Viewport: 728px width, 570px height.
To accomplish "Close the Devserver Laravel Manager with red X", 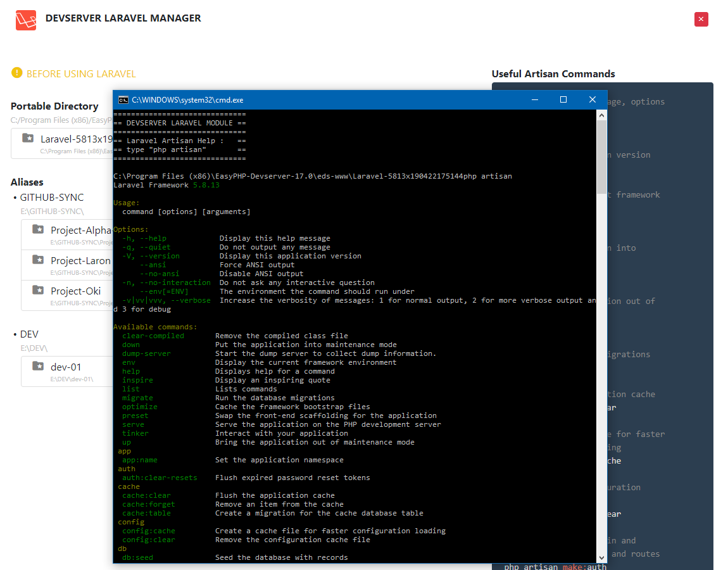I will click(701, 19).
